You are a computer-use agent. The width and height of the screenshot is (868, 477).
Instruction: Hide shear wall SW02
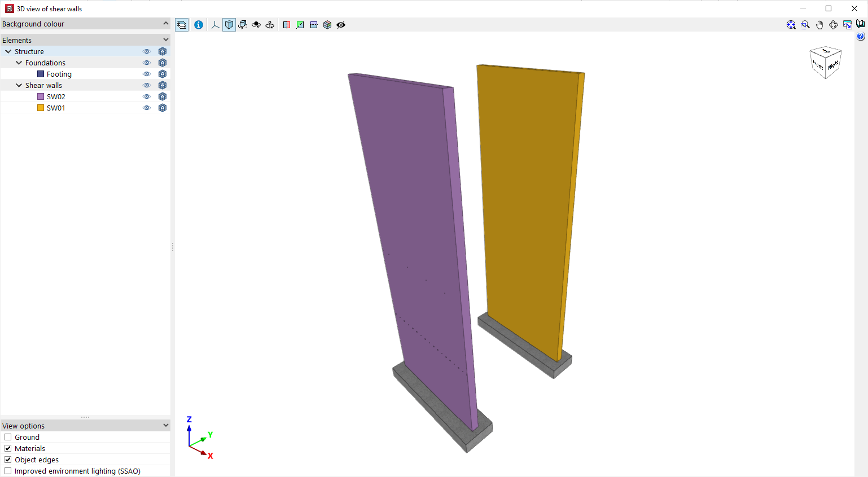147,96
